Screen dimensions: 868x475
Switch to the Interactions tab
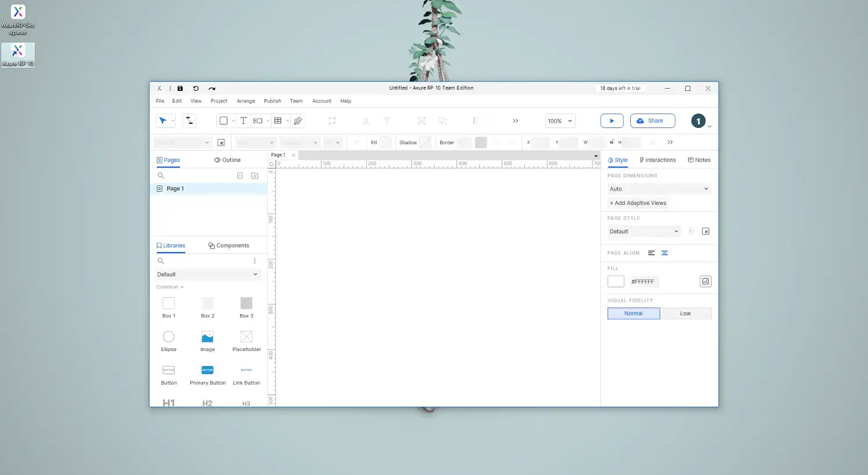657,160
